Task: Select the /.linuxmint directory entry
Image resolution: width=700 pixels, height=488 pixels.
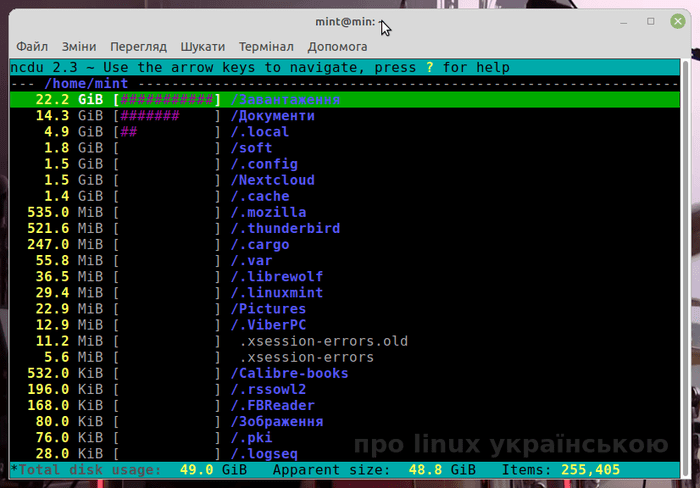Action: coord(345,292)
